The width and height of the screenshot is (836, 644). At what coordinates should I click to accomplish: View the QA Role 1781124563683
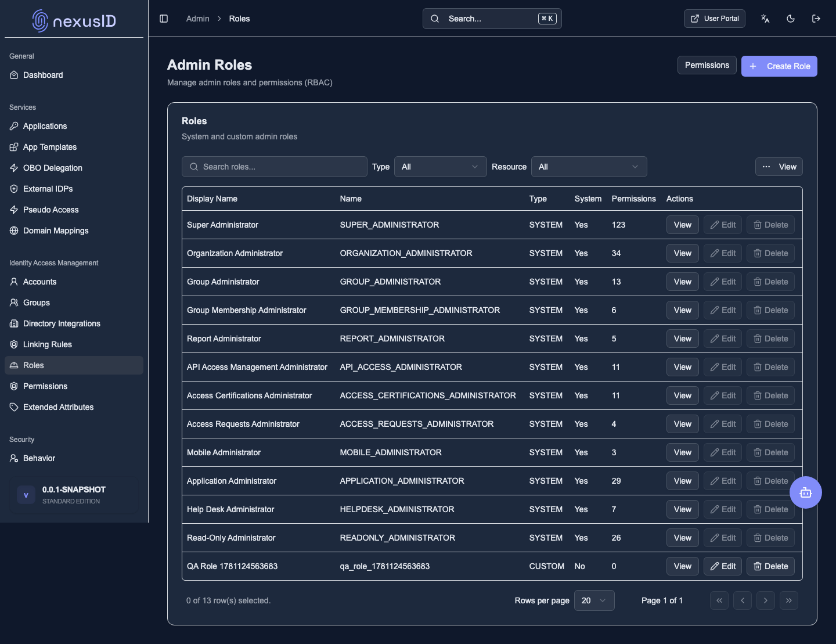[x=683, y=566]
